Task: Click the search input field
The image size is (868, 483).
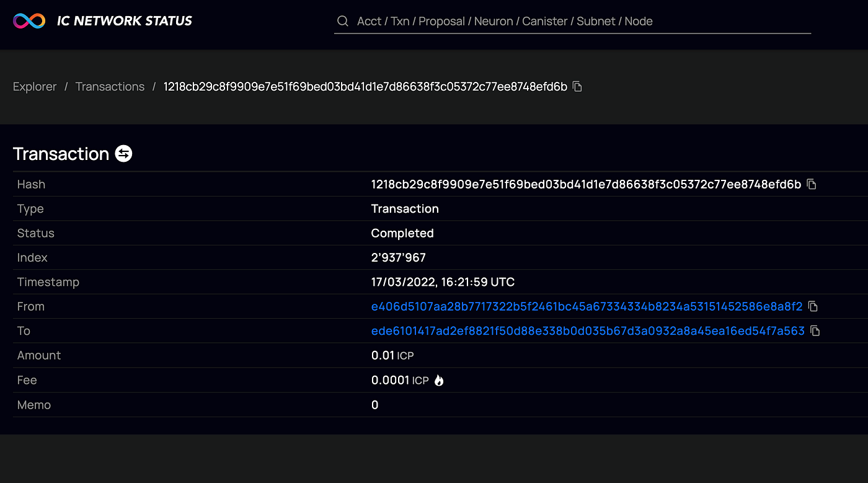Action: [558, 20]
